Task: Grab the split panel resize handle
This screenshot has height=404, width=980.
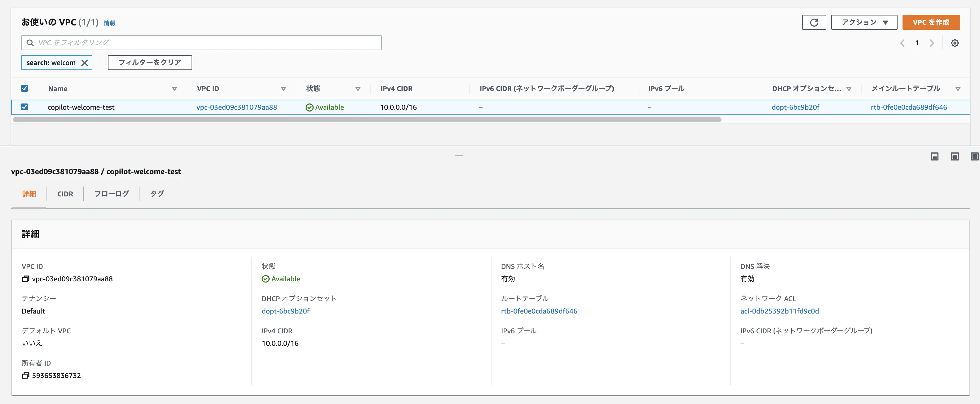Action: pos(459,155)
